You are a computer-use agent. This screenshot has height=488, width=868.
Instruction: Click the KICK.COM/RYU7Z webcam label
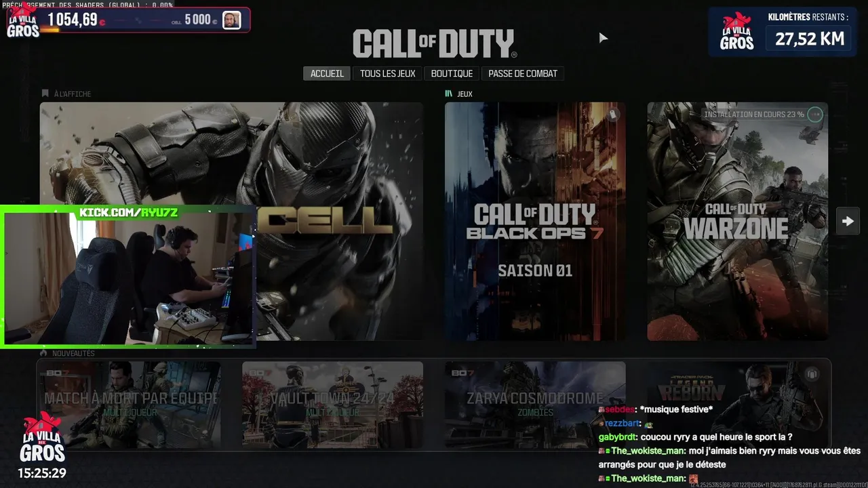click(x=129, y=213)
